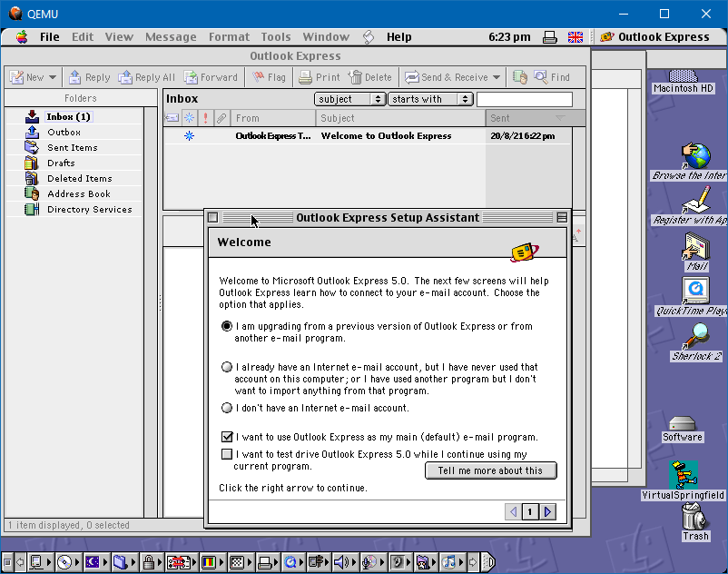Click 'Tell me more about this' button
This screenshot has width=728, height=574.
[490, 470]
